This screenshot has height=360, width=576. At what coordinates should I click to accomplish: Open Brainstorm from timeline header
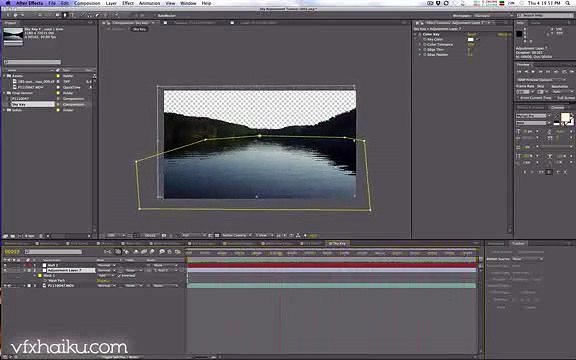click(x=162, y=252)
